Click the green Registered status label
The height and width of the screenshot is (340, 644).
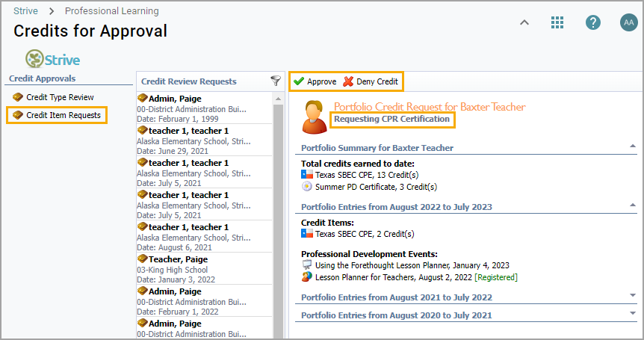pos(496,277)
